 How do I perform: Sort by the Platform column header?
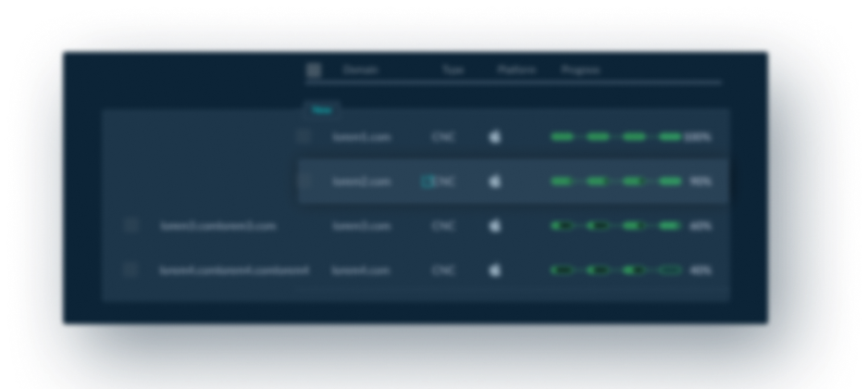tap(516, 69)
